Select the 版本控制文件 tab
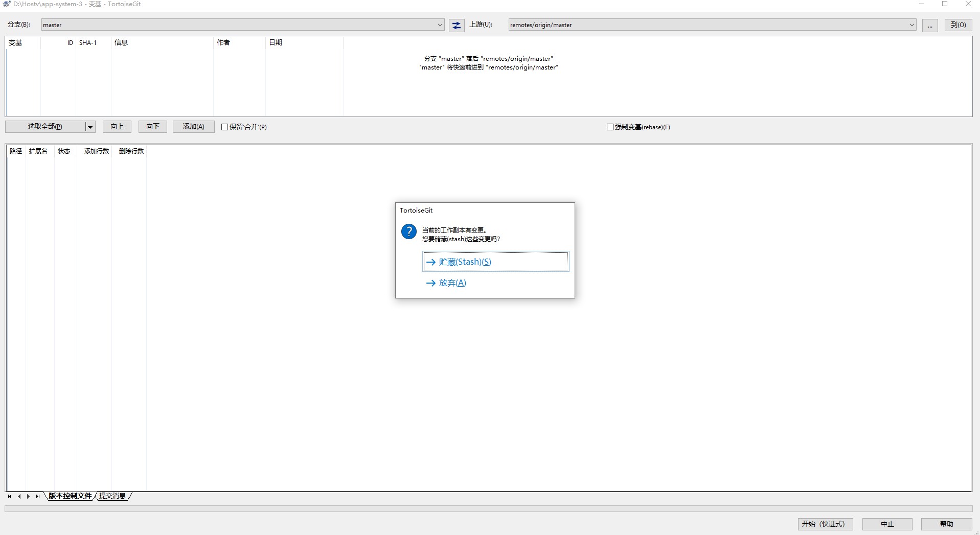 70,496
